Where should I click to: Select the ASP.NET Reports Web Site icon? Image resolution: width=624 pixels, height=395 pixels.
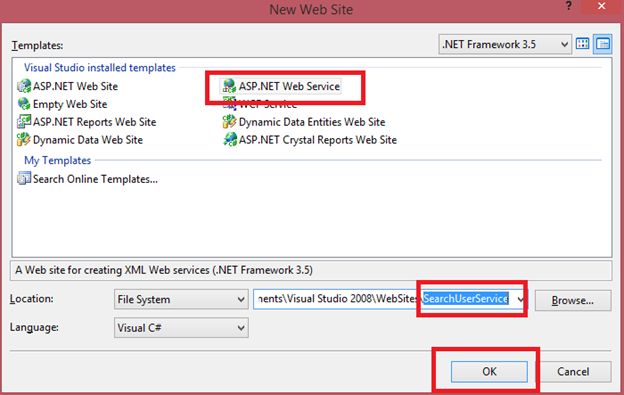click(24, 122)
